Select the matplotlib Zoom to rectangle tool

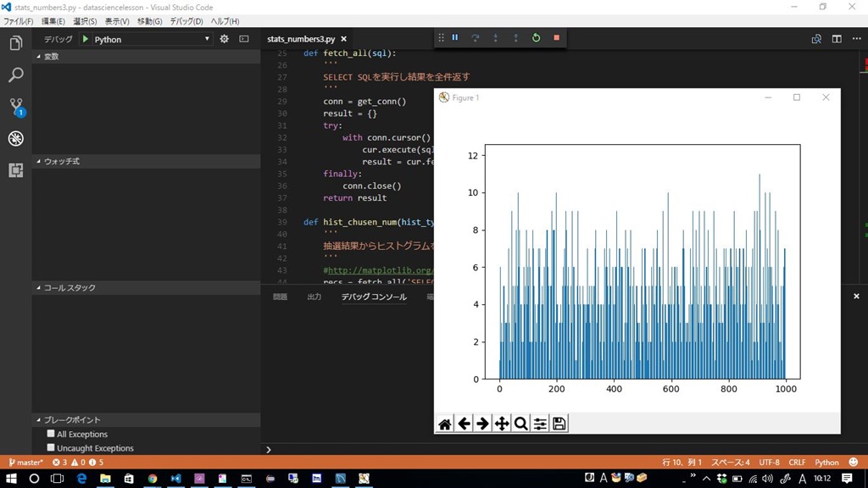[x=521, y=424]
